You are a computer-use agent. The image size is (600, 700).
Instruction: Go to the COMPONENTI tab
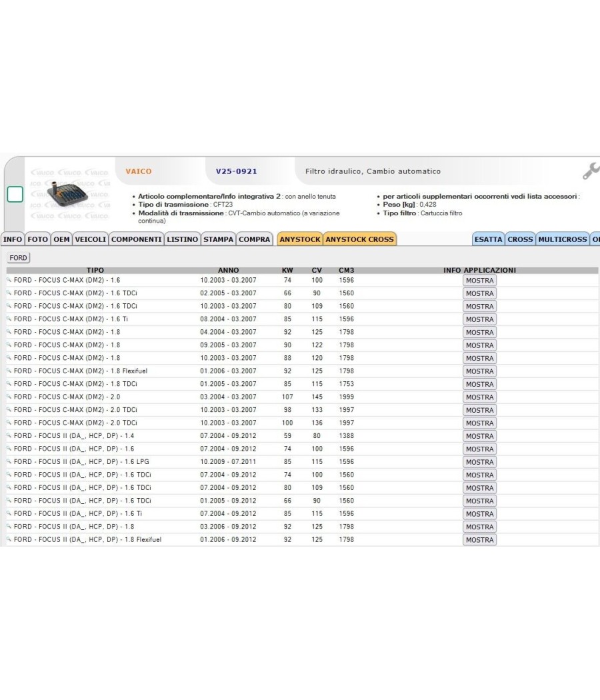[x=137, y=239]
